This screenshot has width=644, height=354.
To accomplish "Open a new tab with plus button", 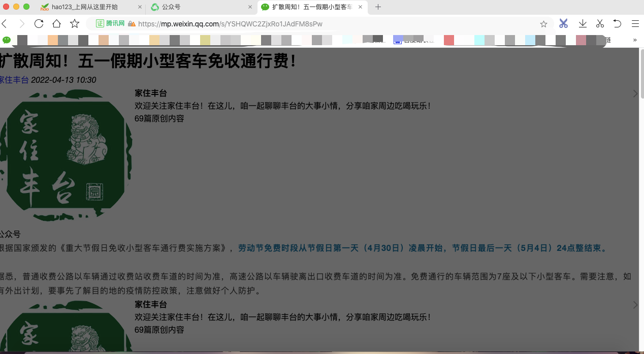I will click(x=378, y=7).
